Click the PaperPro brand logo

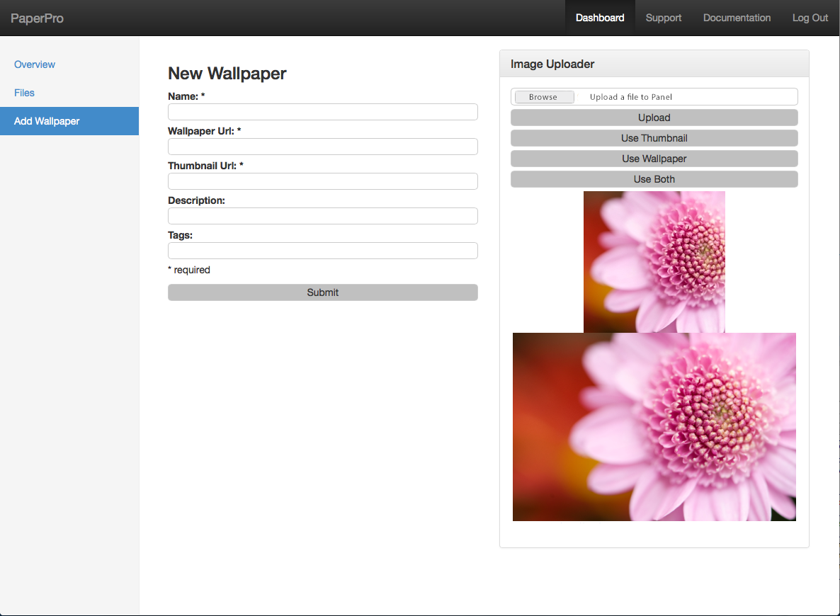[x=37, y=18]
